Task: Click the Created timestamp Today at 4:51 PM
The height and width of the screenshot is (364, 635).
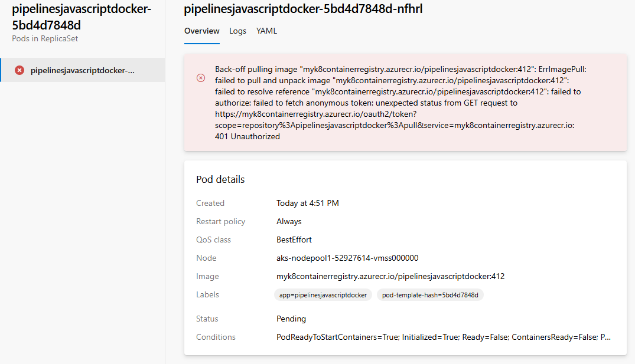Action: 308,203
